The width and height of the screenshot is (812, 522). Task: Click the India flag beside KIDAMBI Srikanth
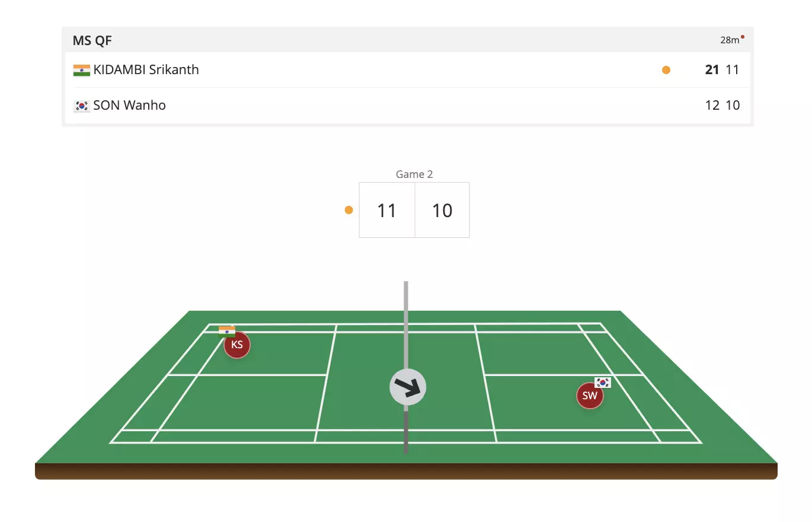[x=82, y=70]
